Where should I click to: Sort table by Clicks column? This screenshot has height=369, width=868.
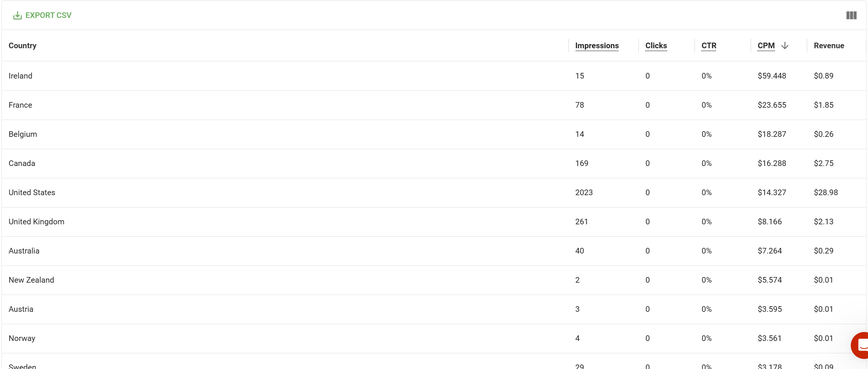point(656,46)
